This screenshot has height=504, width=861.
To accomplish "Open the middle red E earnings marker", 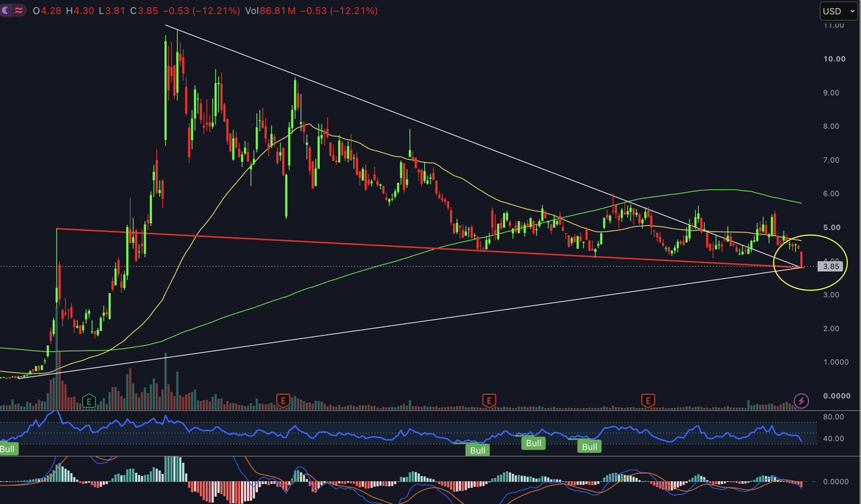I will (x=489, y=400).
